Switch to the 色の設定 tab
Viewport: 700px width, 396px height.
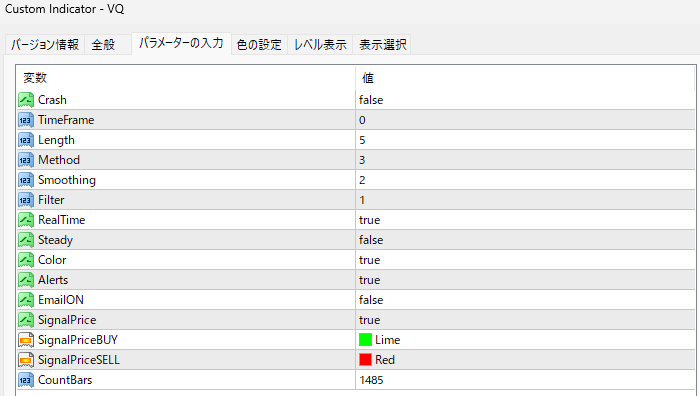point(259,45)
